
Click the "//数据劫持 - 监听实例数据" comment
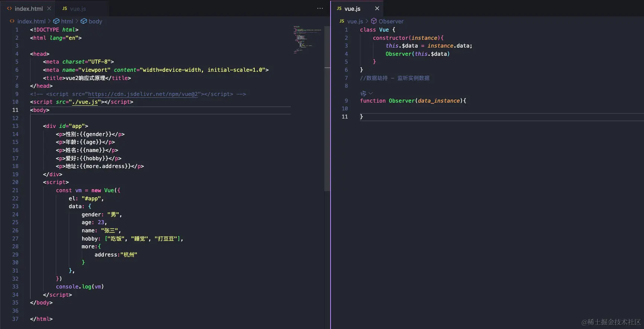395,78
